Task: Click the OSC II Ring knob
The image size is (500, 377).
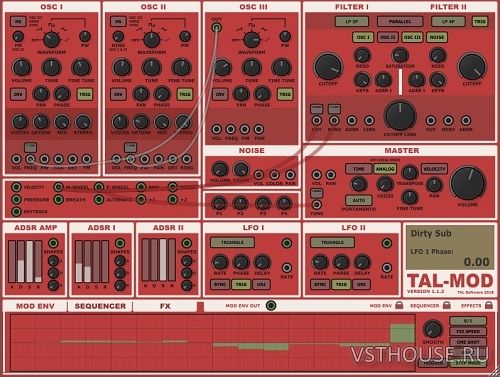Action: (118, 37)
